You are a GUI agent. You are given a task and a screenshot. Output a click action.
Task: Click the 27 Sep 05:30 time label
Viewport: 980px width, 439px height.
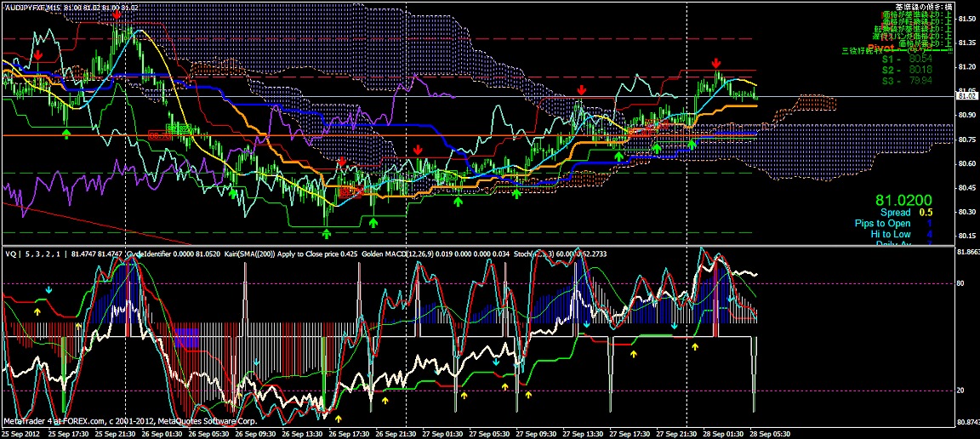(489, 433)
